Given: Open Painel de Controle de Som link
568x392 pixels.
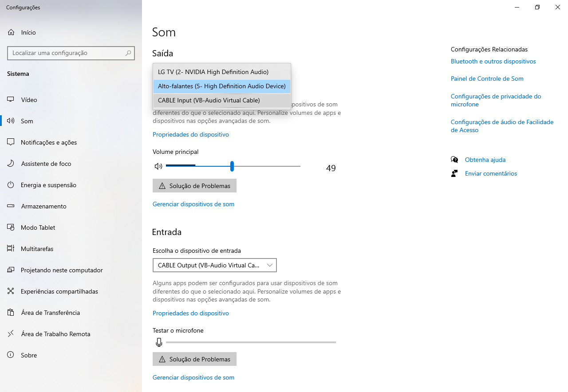Looking at the screenshot, I should click(x=487, y=78).
